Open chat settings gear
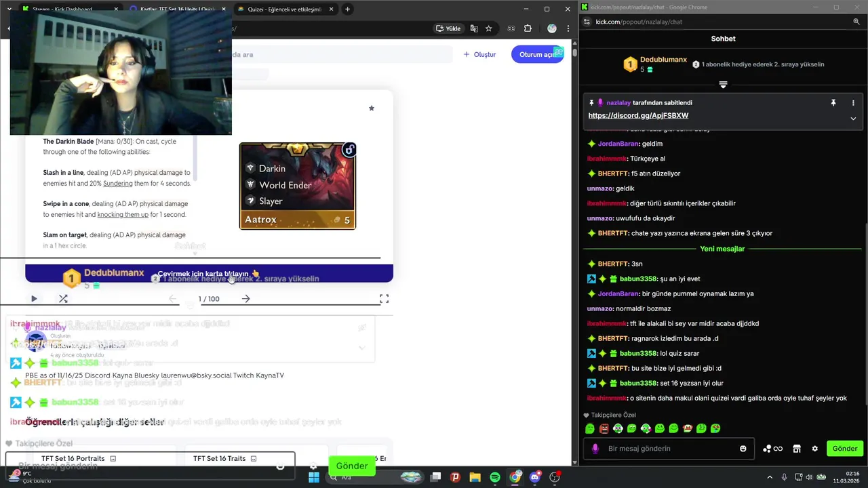The height and width of the screenshot is (488, 868). [x=814, y=449]
